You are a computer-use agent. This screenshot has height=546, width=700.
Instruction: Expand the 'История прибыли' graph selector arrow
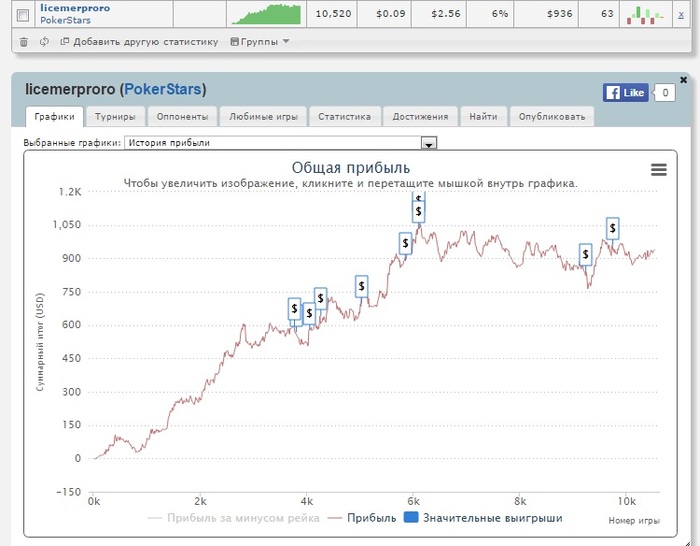coord(429,143)
